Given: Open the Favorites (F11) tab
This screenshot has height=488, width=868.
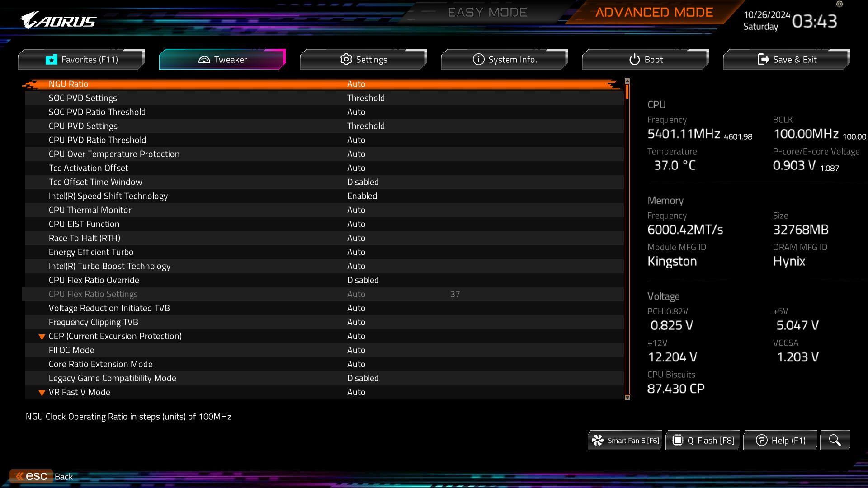Looking at the screenshot, I should [x=81, y=59].
